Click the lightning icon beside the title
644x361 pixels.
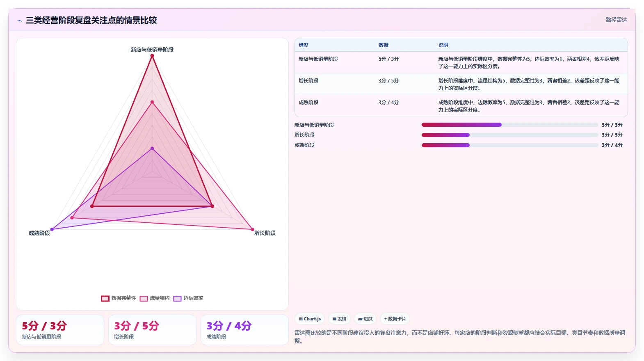pos(19,21)
